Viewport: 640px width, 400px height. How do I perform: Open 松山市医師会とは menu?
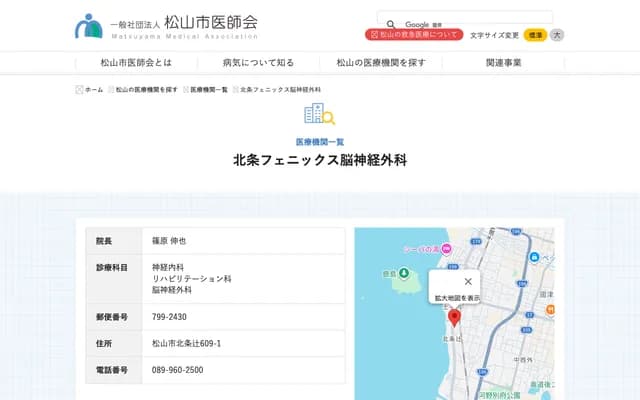(x=136, y=62)
